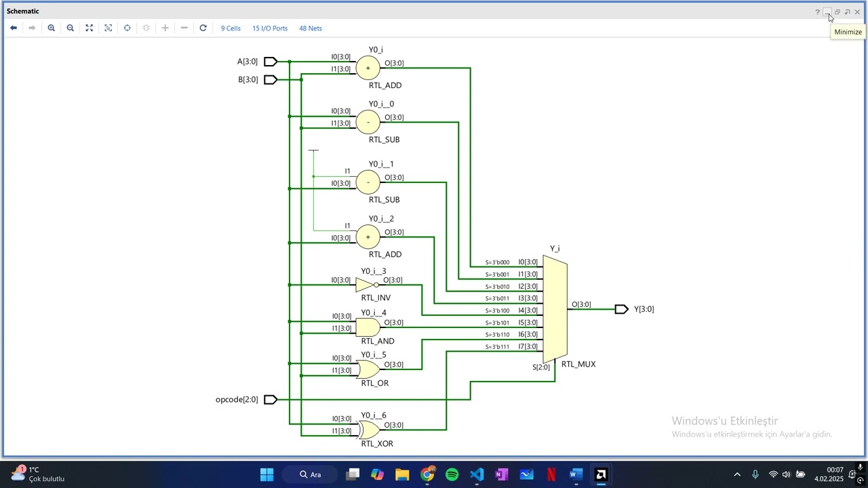Open volume control in system tray
The width and height of the screenshot is (868, 488).
coord(787,474)
